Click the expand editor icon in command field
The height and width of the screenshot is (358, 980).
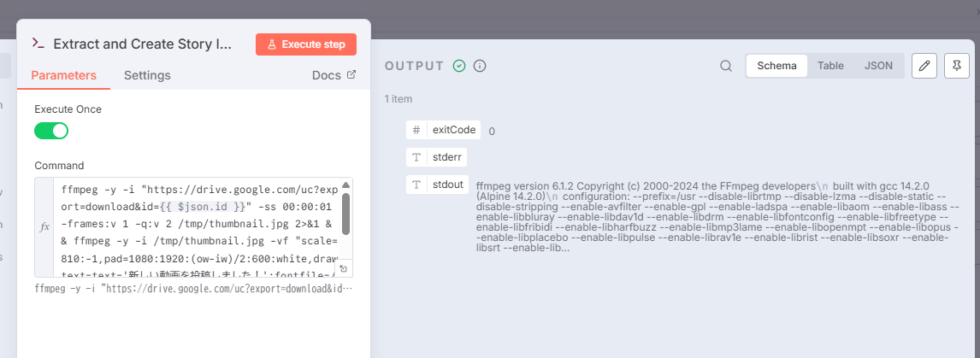click(343, 268)
